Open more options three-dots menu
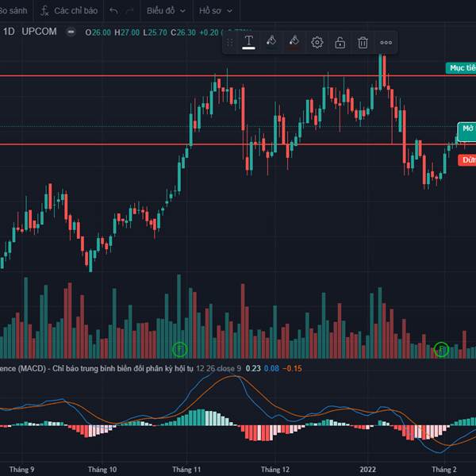Screen dimensions: 476x476 coord(386,43)
